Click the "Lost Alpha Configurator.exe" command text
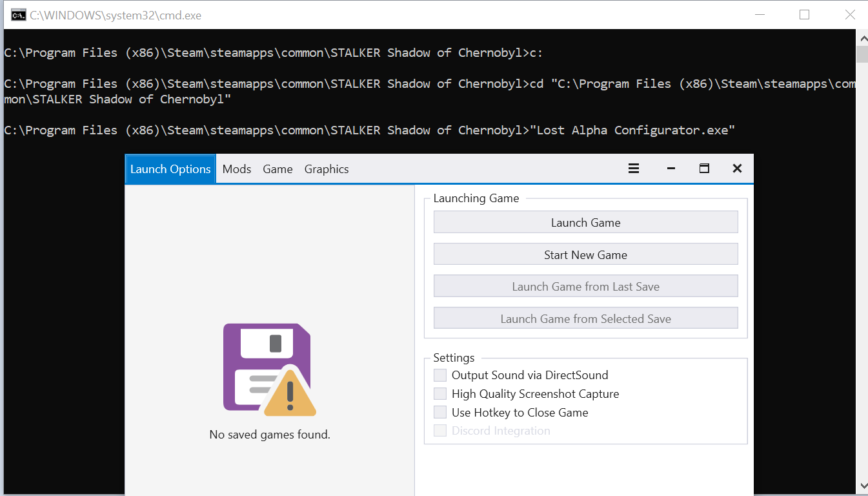Viewport: 868px width, 496px height. coord(632,130)
